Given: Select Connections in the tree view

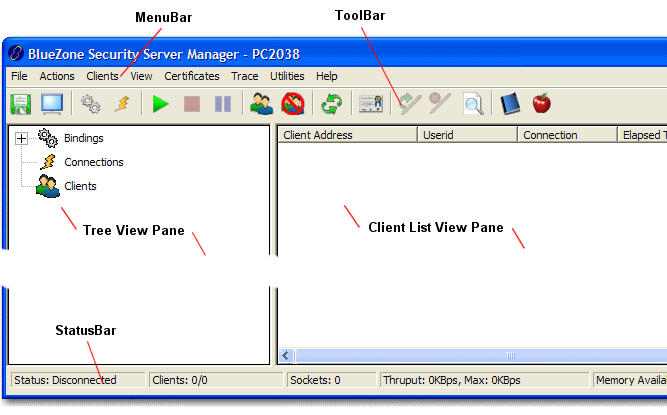Looking at the screenshot, I should 94,162.
